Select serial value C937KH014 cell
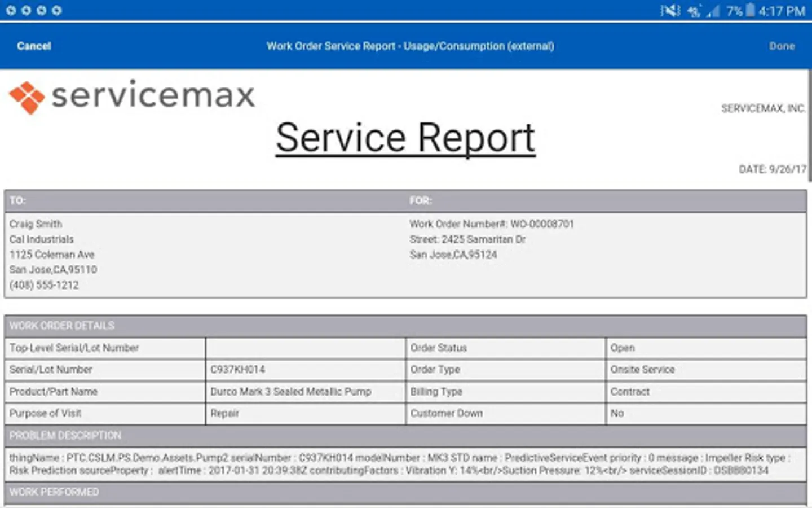This screenshot has width=812, height=508. pos(305,370)
